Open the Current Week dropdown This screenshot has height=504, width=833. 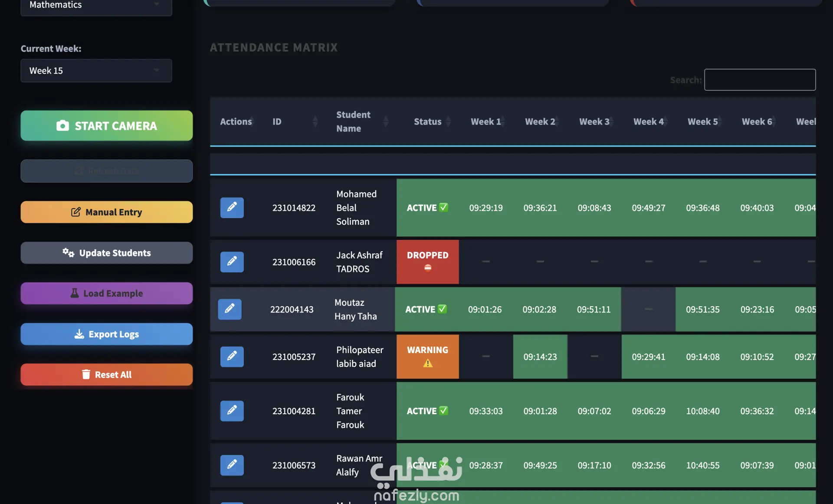coord(96,71)
